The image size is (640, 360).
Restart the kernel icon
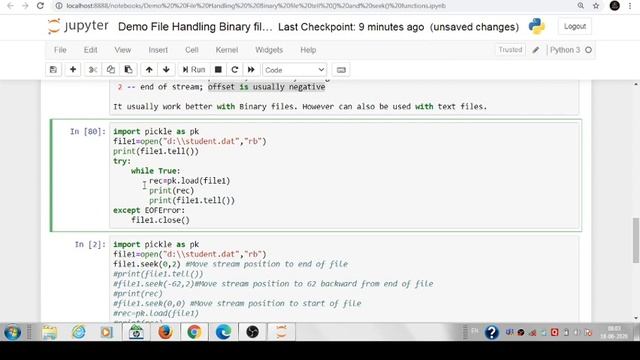235,70
